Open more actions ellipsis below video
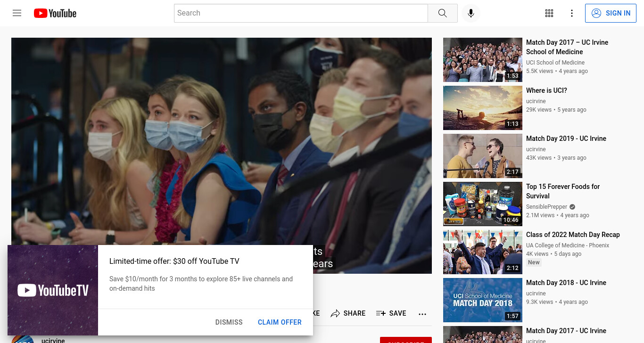The width and height of the screenshot is (644, 343). [422, 314]
